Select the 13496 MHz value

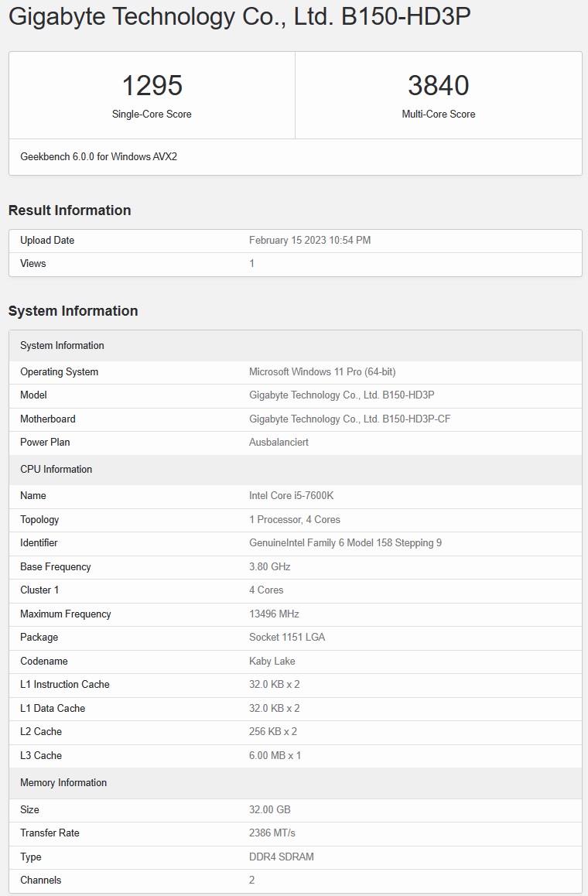point(275,614)
